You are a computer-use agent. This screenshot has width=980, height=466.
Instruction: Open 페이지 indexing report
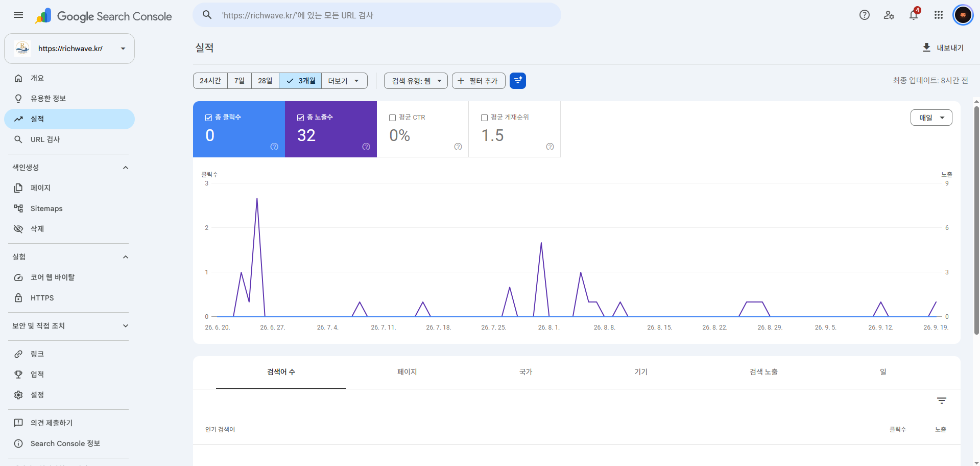[69, 188]
